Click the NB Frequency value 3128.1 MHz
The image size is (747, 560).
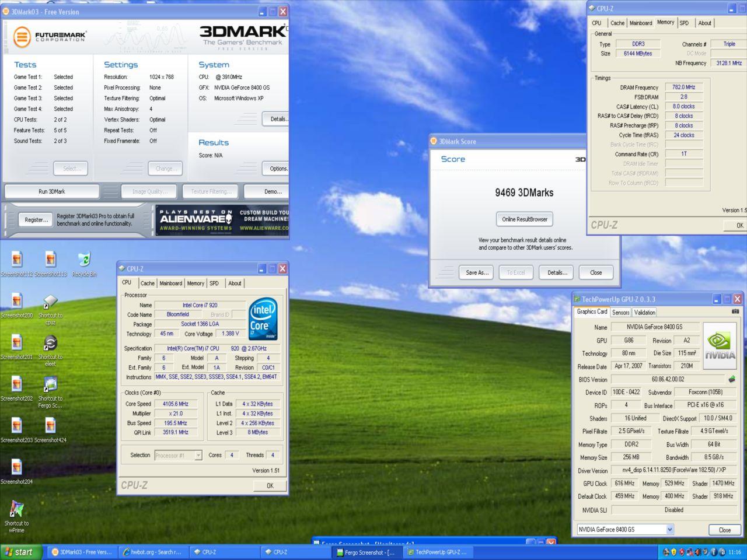point(729,63)
